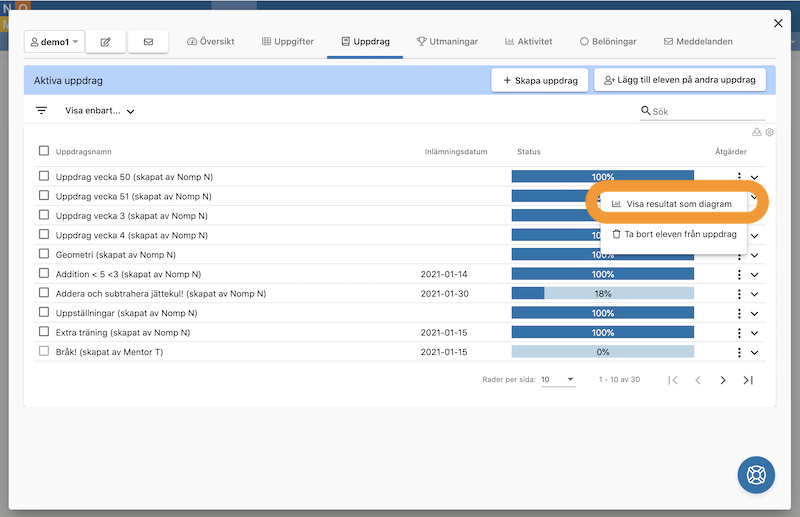
Task: Click the Geometri (skapat av Nomp N) name
Action: (116, 254)
